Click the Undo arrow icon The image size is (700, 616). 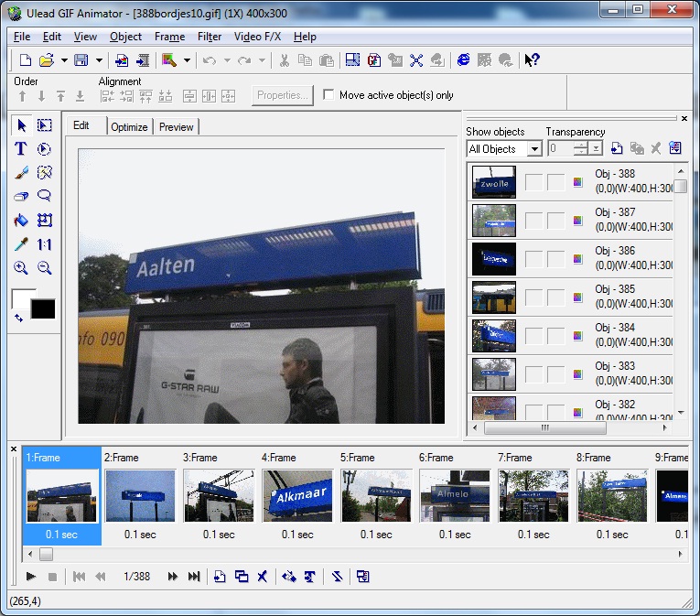209,59
